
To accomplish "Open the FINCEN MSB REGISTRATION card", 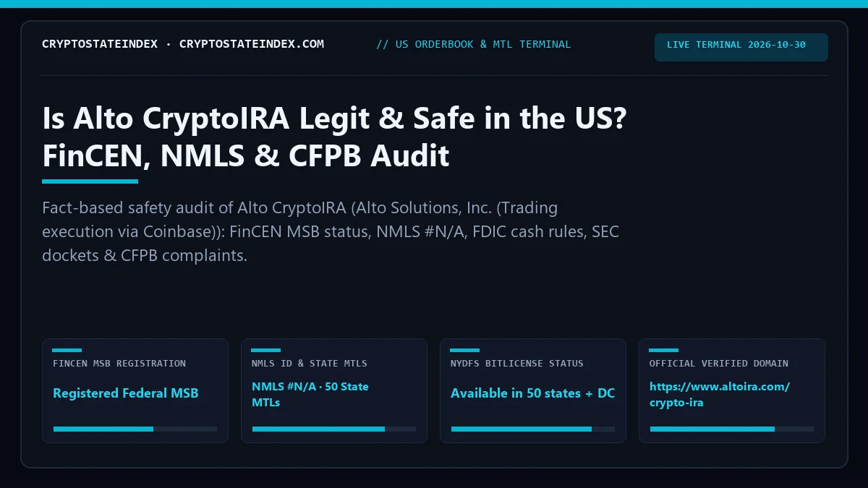I will tap(135, 390).
